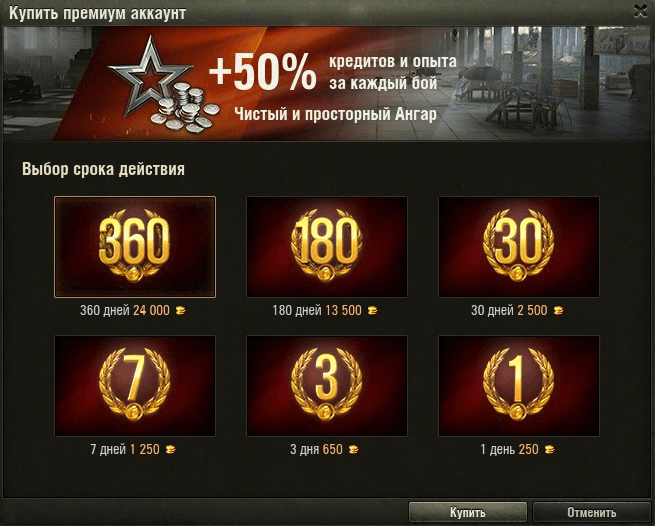Choose the 1 day premium tile
The image size is (655, 526).
[518, 386]
